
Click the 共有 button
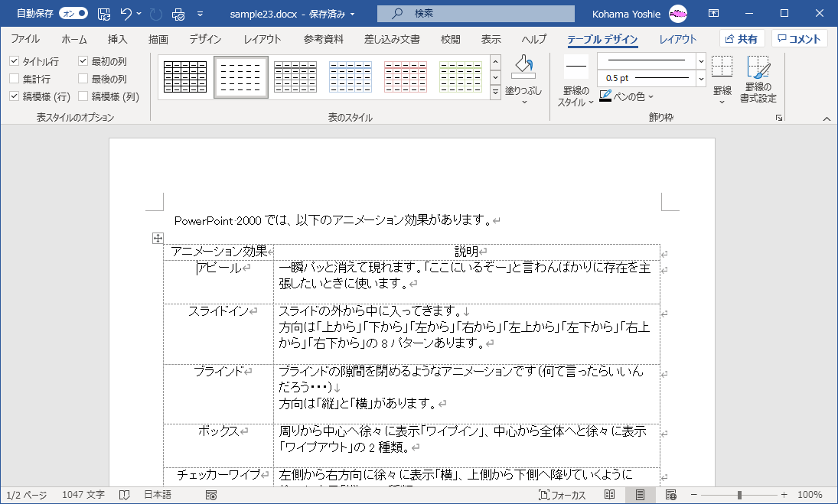pyautogui.click(x=742, y=39)
